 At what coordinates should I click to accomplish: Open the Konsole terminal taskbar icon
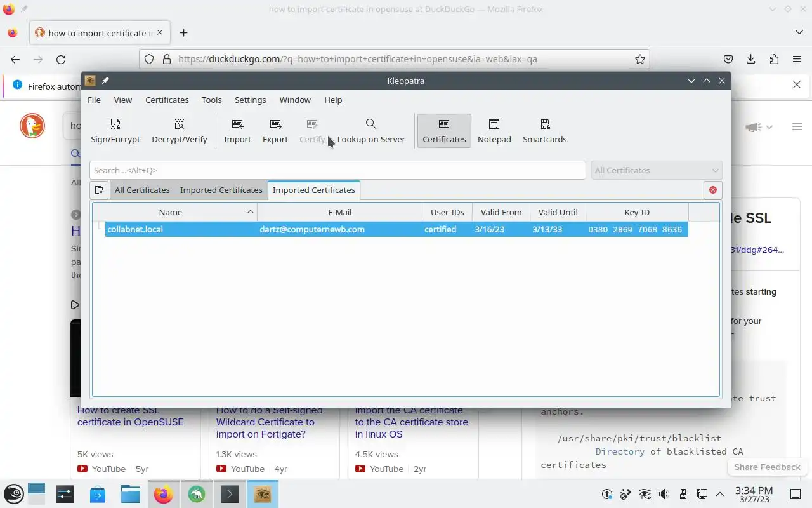229,494
